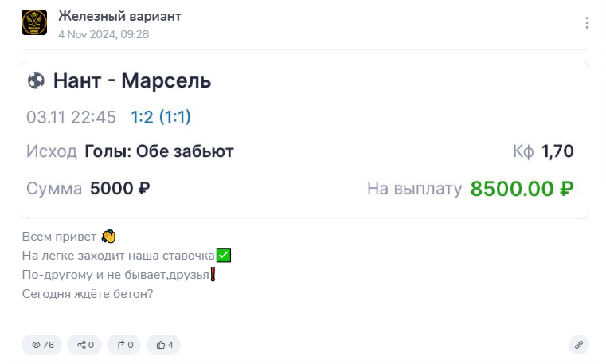This screenshot has width=606, height=364.
Task: Click the blue score 1:2 (1:1)
Action: click(161, 118)
